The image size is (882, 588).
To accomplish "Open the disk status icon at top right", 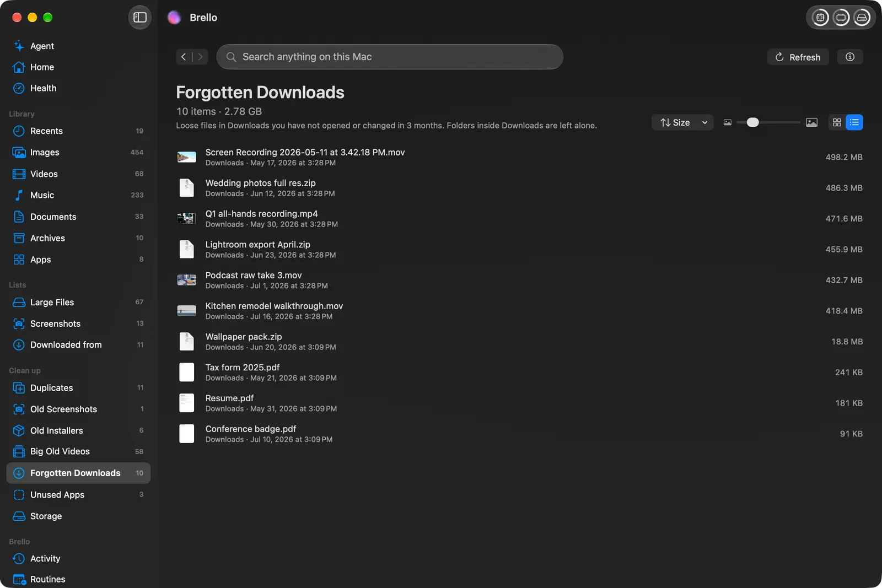I will coord(862,18).
